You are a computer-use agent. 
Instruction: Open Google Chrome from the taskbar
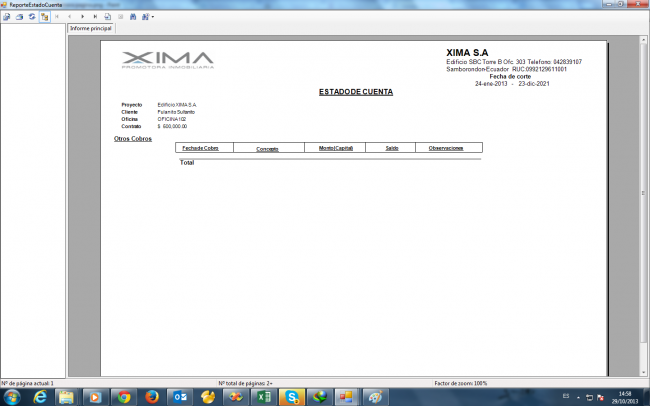coord(124,397)
